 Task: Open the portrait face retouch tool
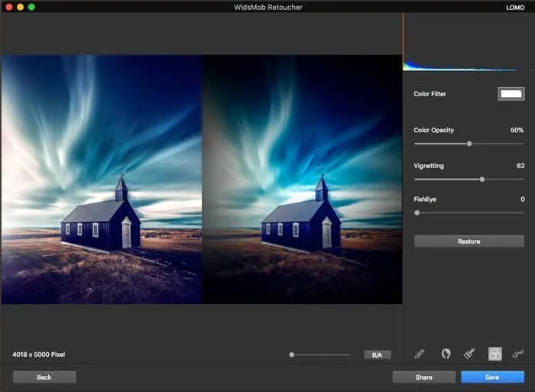point(446,354)
